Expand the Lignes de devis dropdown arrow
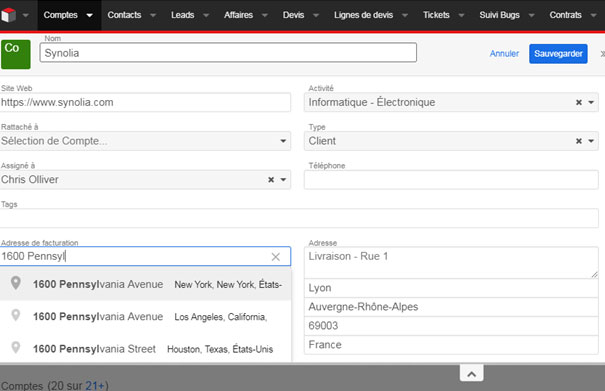 click(405, 15)
